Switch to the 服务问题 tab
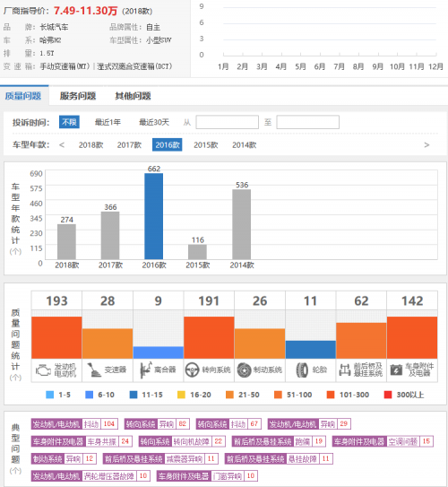Image resolution: width=448 pixels, height=487 pixels. [x=78, y=96]
